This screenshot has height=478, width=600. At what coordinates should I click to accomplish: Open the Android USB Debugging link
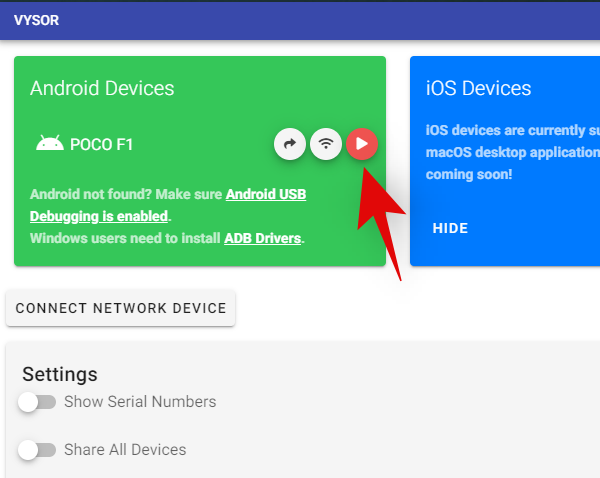266,194
